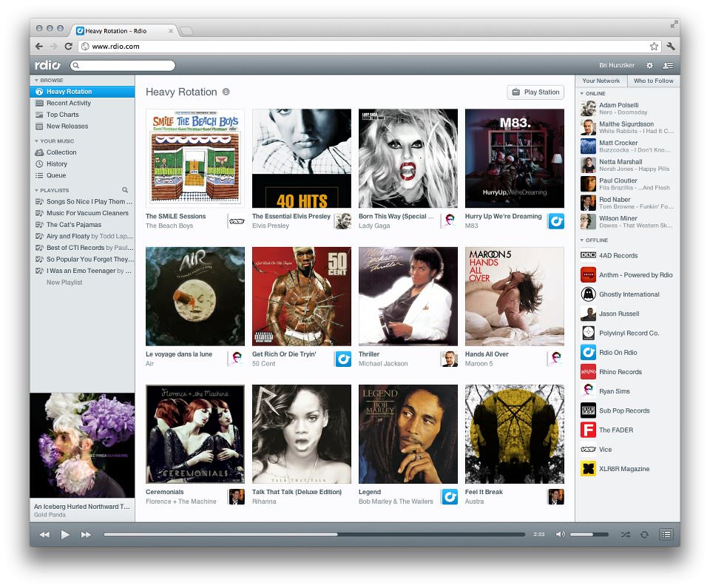Open Talk That Talk album cover

[x=302, y=434]
